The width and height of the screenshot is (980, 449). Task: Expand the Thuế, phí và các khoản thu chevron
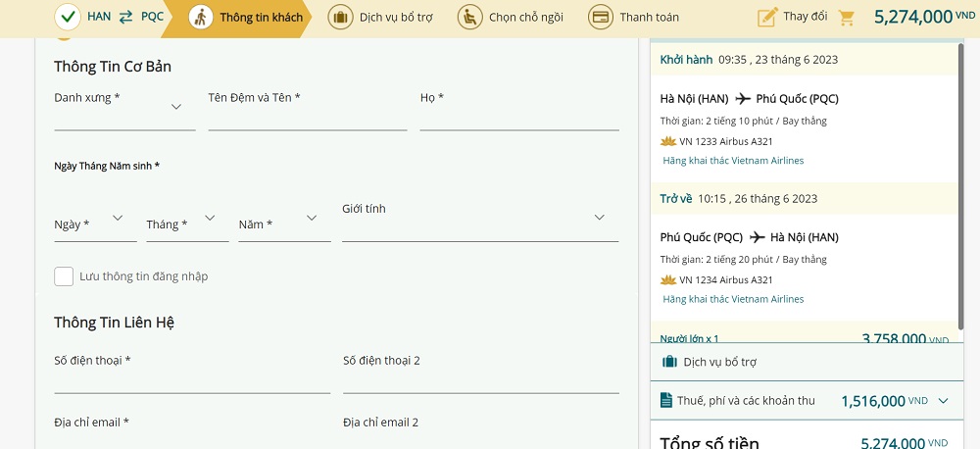(x=943, y=401)
